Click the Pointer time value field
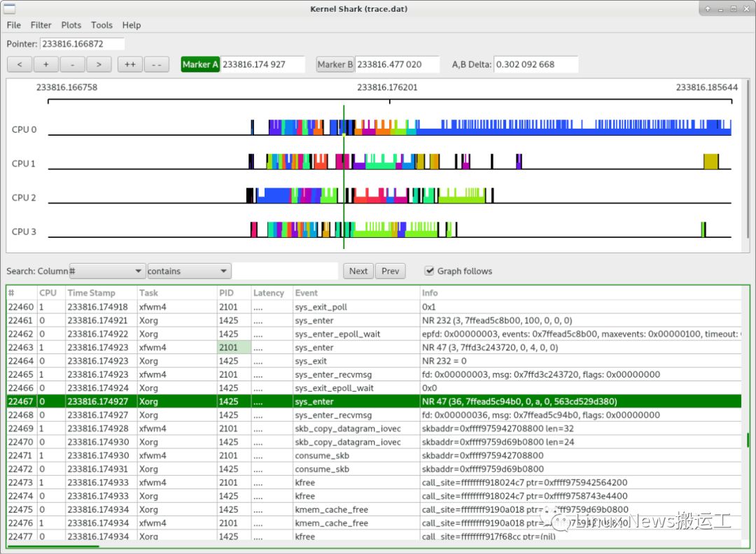Screen dimensions: 756x554 [82, 44]
